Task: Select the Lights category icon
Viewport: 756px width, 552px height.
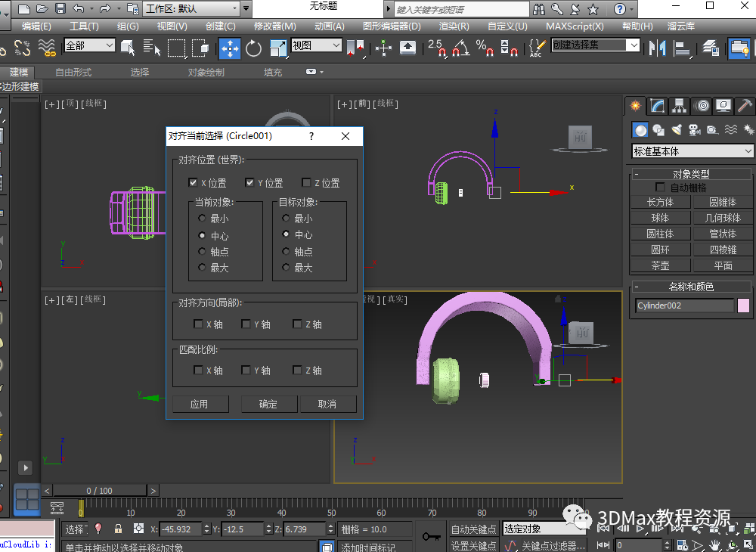Action: click(677, 129)
